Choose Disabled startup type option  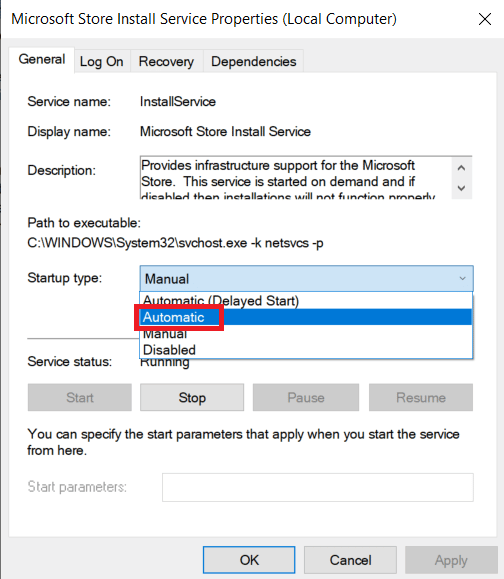[x=306, y=350]
